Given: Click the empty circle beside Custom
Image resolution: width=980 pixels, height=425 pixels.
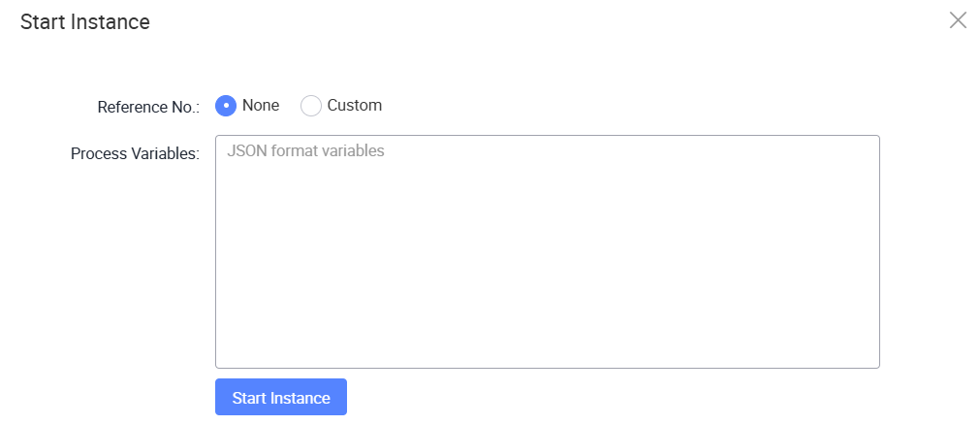Looking at the screenshot, I should [x=310, y=106].
